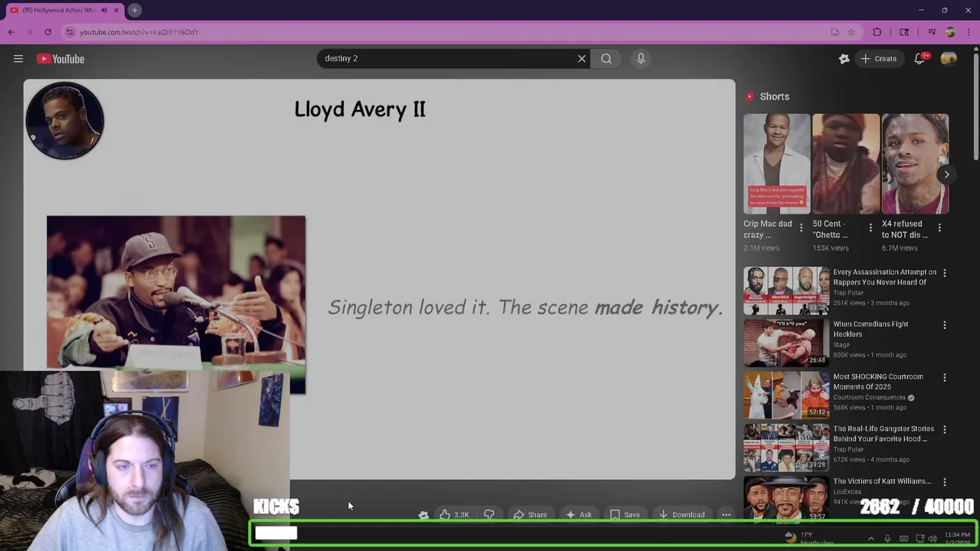Click the Courtroom Moments video thumbnail

click(786, 395)
